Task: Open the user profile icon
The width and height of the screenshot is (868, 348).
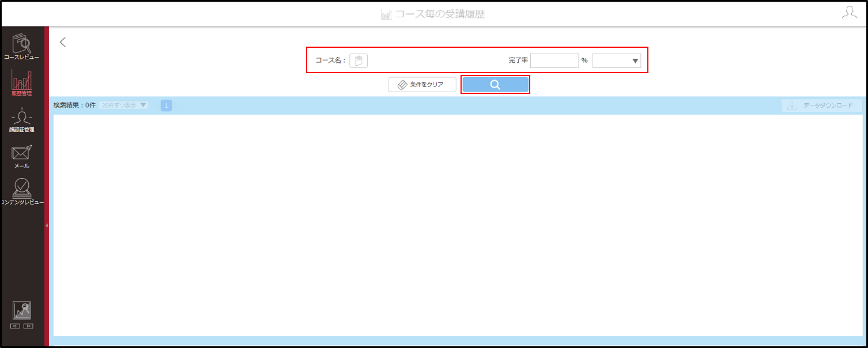Action: click(x=849, y=13)
